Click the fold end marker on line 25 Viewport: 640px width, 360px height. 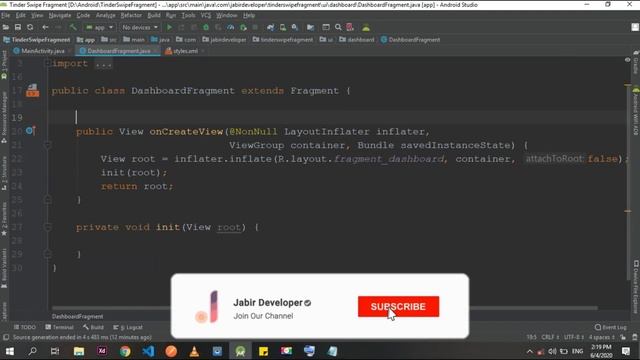click(47, 200)
